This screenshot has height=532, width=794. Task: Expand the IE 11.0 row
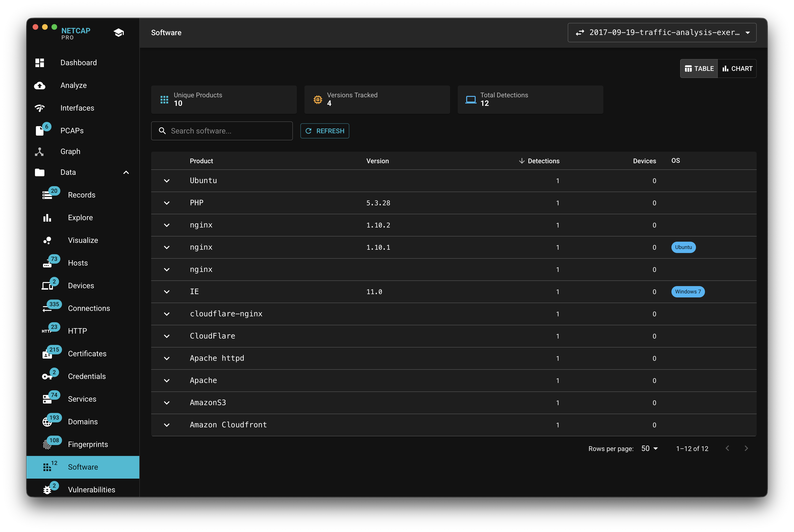pyautogui.click(x=166, y=292)
